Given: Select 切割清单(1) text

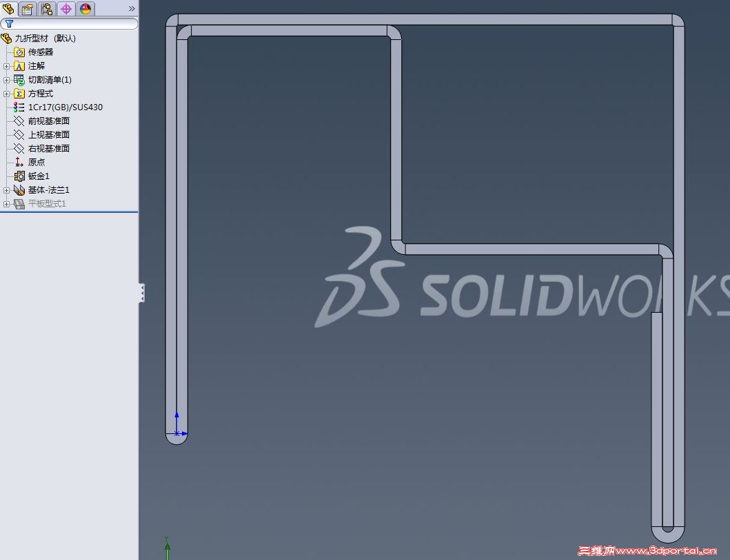Looking at the screenshot, I should coord(50,79).
